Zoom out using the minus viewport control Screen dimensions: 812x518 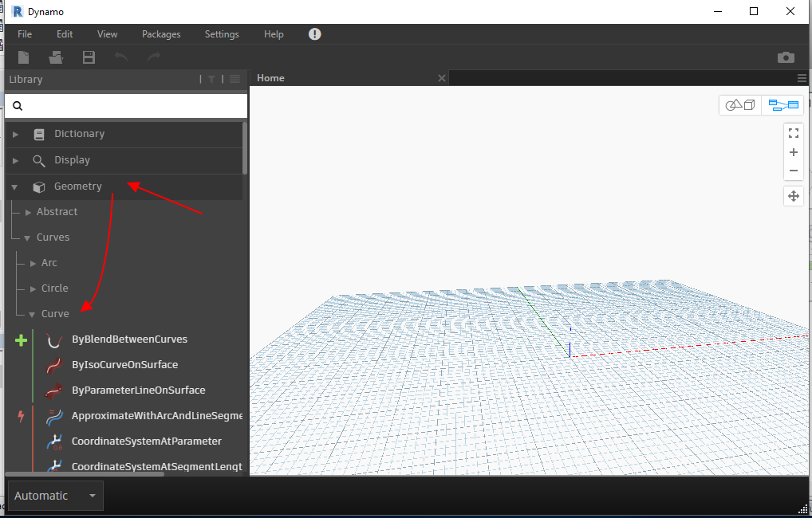click(x=793, y=171)
